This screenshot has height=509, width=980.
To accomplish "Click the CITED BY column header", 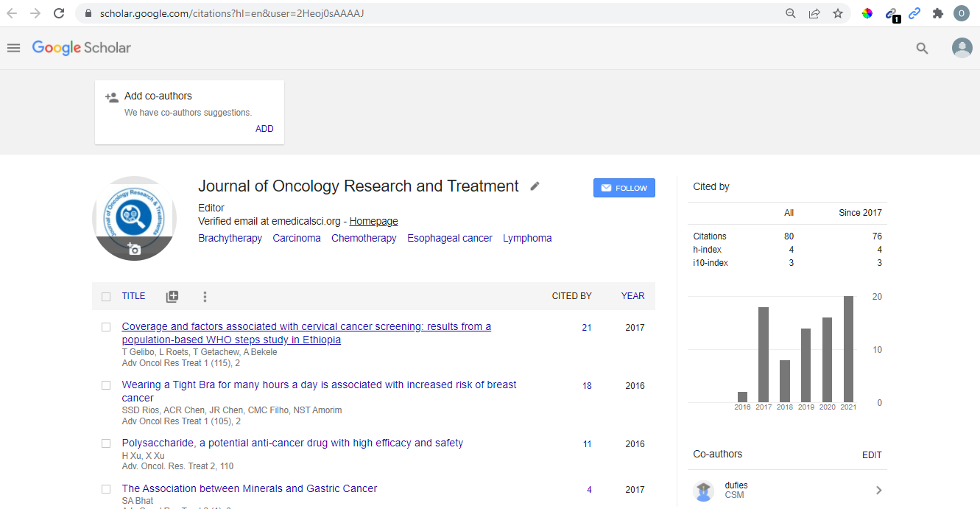I will (x=571, y=296).
